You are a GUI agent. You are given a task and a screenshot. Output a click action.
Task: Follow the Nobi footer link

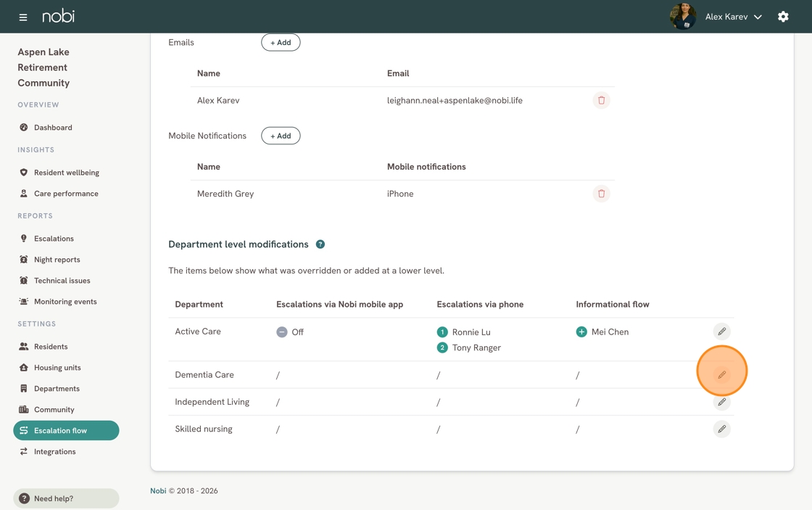pos(158,491)
